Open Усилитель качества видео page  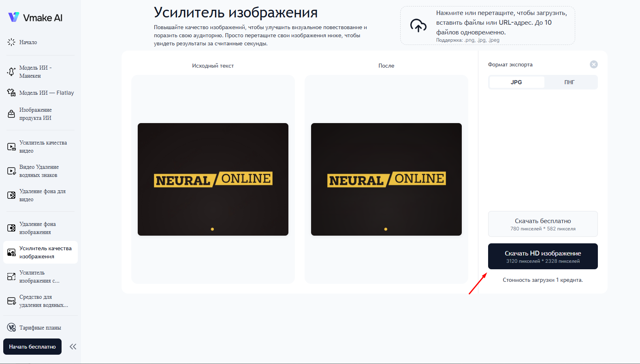click(x=41, y=147)
